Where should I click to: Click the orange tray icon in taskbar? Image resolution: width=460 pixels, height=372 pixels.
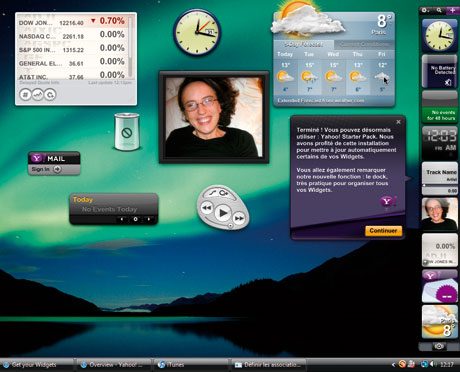click(x=403, y=364)
